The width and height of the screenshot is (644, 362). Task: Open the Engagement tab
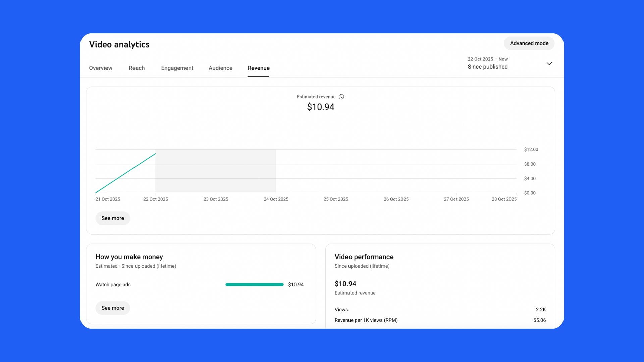177,68
